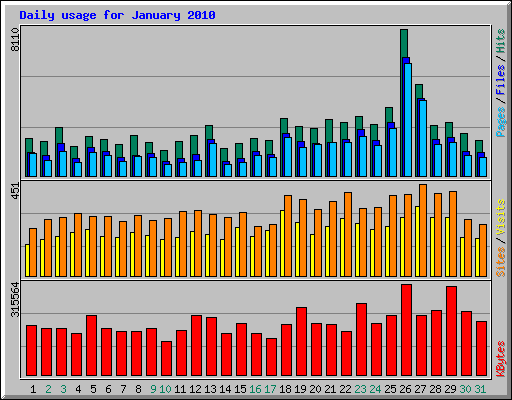Click green day 2 on the date axis

click(x=48, y=389)
